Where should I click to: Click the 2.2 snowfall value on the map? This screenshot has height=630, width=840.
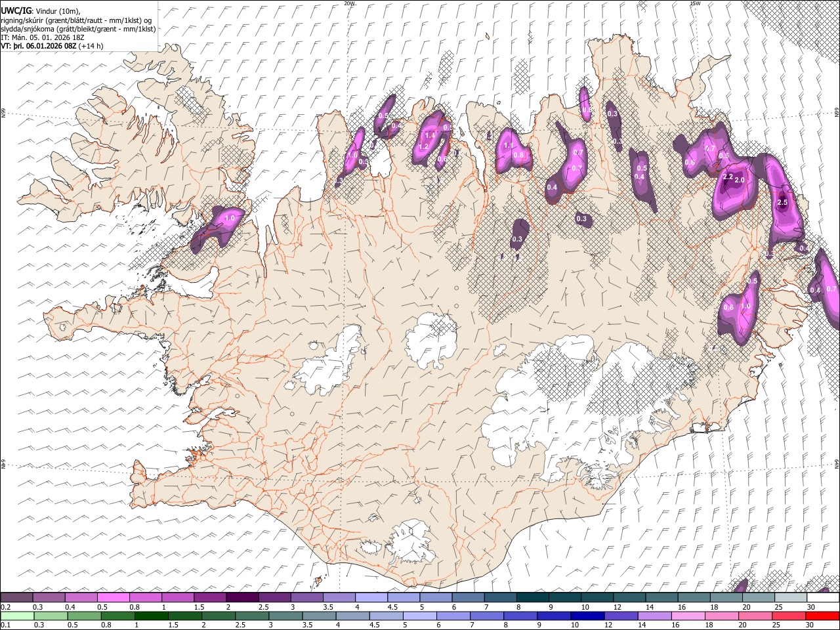point(727,177)
